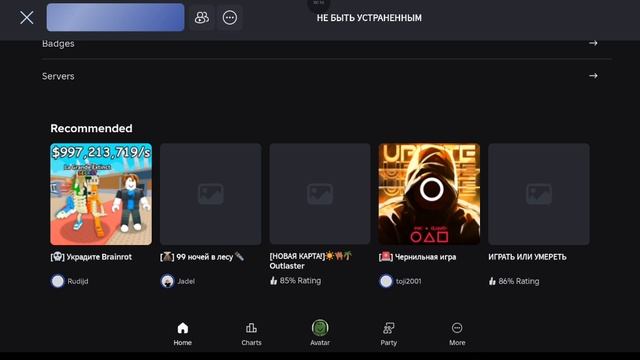Open the Home tab
The width and height of the screenshot is (640, 360).
pyautogui.click(x=182, y=334)
